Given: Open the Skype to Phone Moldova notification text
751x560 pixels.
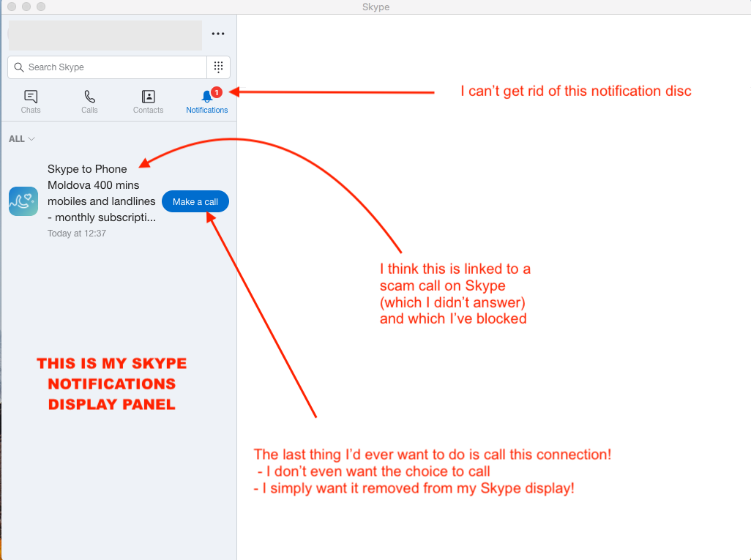Looking at the screenshot, I should coord(102,193).
